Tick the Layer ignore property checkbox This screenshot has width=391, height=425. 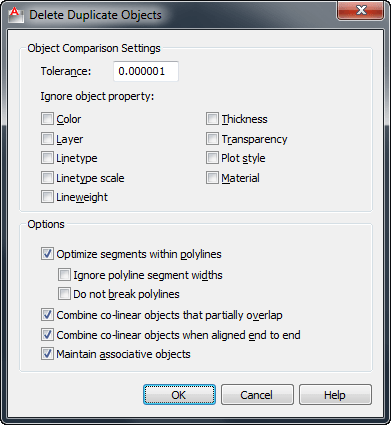(x=47, y=139)
